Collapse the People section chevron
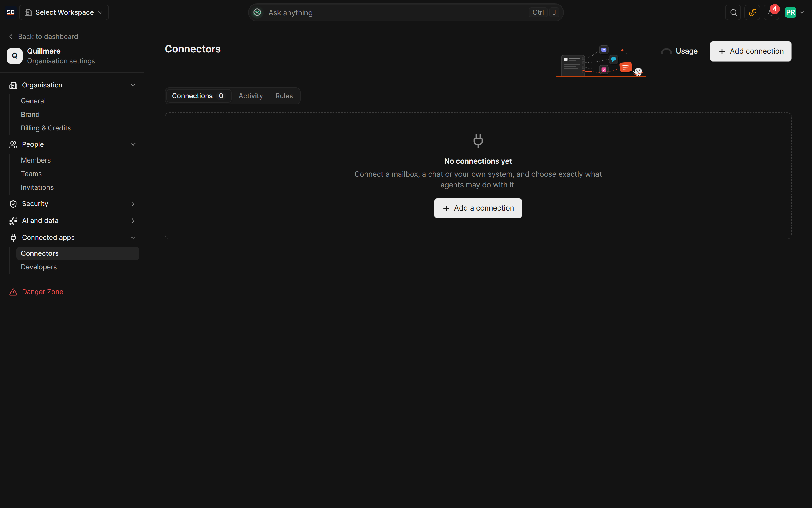The width and height of the screenshot is (812, 508). tap(133, 144)
